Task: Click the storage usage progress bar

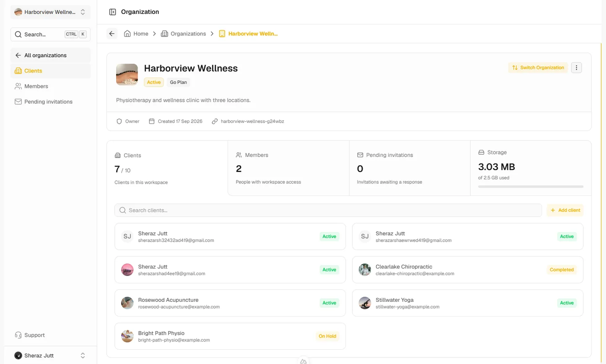Action: tap(531, 186)
